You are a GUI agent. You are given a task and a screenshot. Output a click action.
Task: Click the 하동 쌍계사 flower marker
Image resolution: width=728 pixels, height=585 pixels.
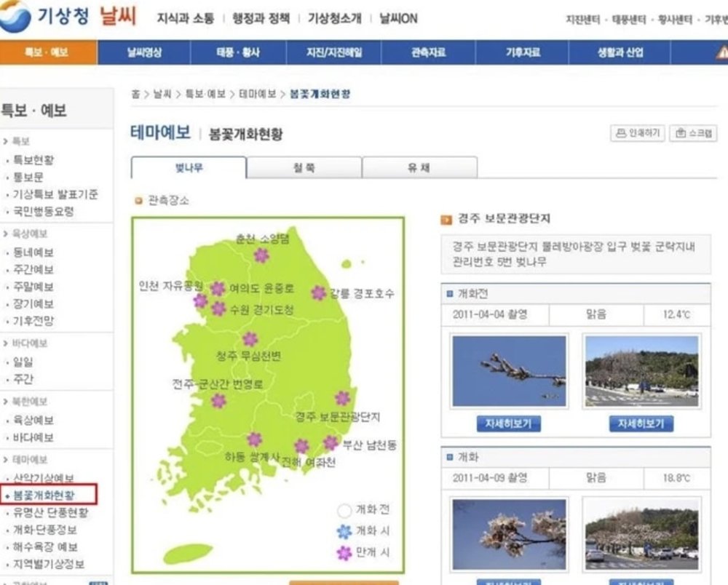click(x=254, y=439)
